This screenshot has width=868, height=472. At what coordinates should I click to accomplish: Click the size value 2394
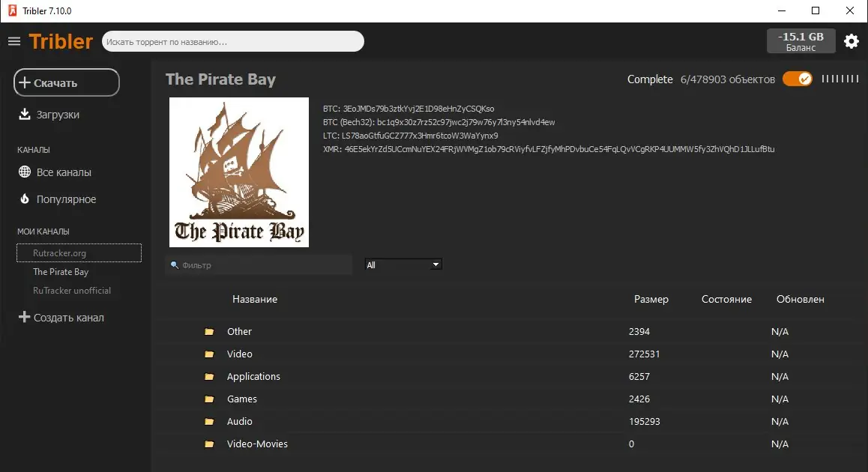click(x=639, y=331)
